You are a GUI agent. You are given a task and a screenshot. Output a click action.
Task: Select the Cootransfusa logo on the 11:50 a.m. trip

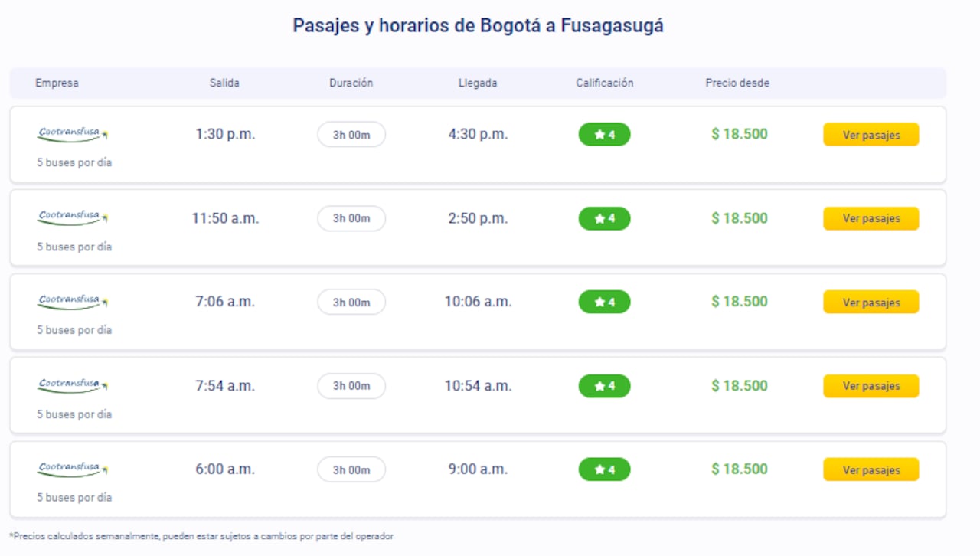pos(71,216)
